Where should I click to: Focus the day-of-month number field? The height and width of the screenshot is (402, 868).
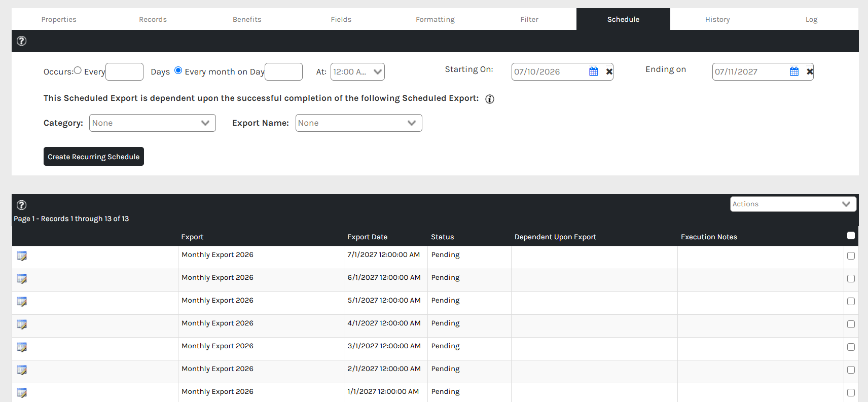coord(283,71)
